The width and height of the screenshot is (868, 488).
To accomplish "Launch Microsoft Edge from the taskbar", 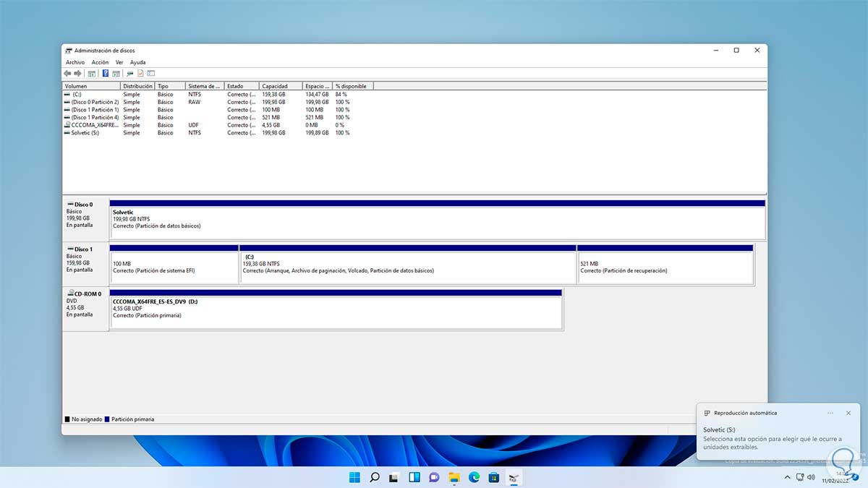I will (x=474, y=477).
